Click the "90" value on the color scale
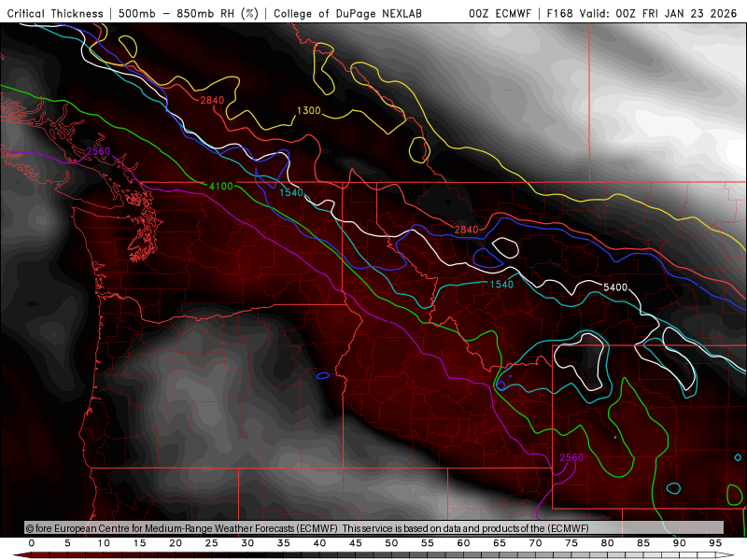This screenshot has height=560, width=747. pos(680,543)
